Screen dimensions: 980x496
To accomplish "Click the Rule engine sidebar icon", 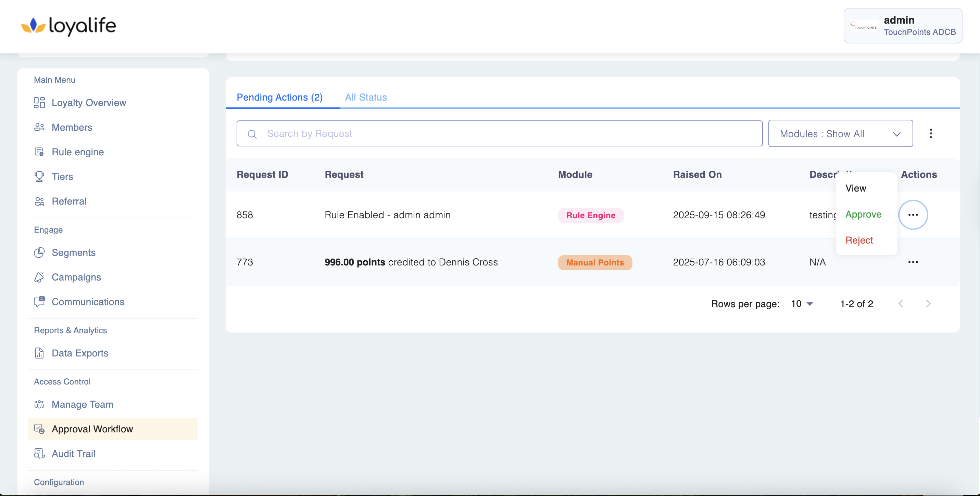I will (39, 152).
